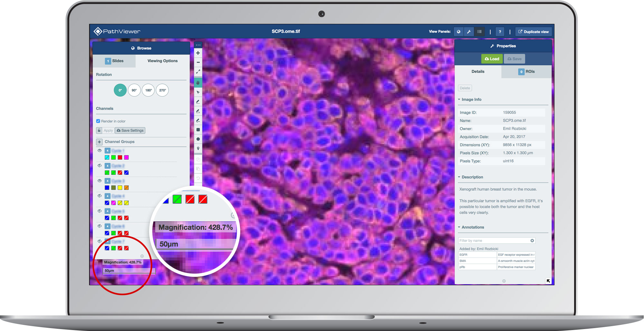Click the Apply channel button
The image size is (644, 331).
pos(108,131)
